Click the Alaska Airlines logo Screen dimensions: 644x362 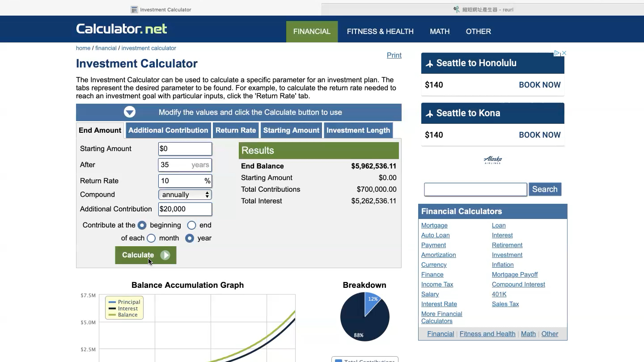click(x=493, y=160)
